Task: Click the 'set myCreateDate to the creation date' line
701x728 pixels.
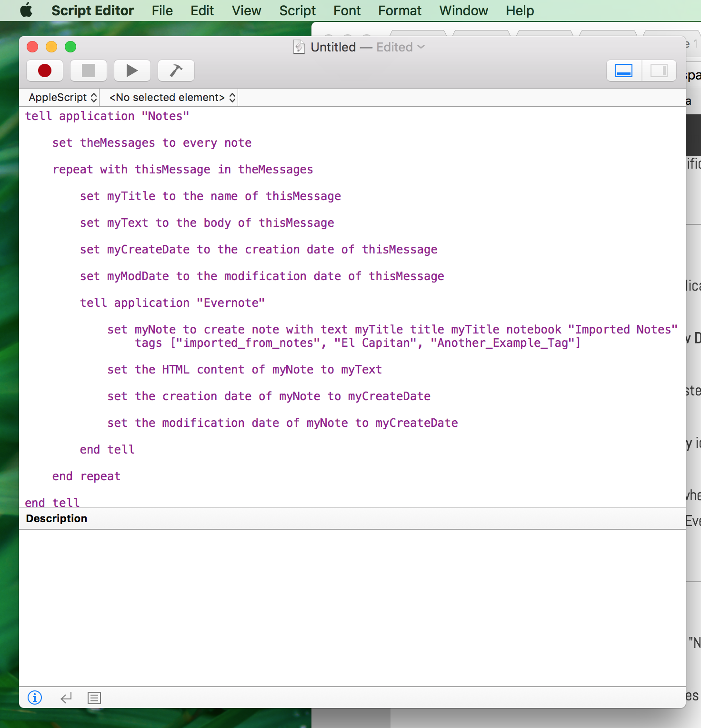Action: click(259, 249)
